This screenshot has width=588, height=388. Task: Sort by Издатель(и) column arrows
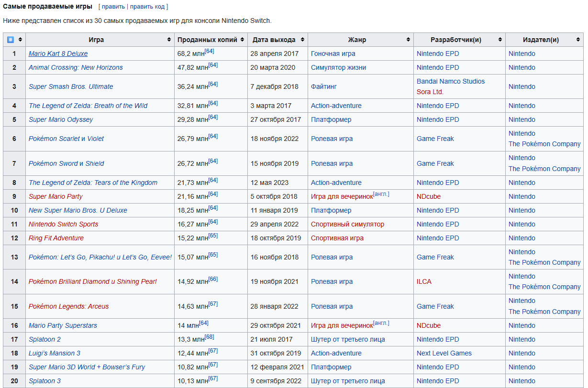tap(578, 40)
